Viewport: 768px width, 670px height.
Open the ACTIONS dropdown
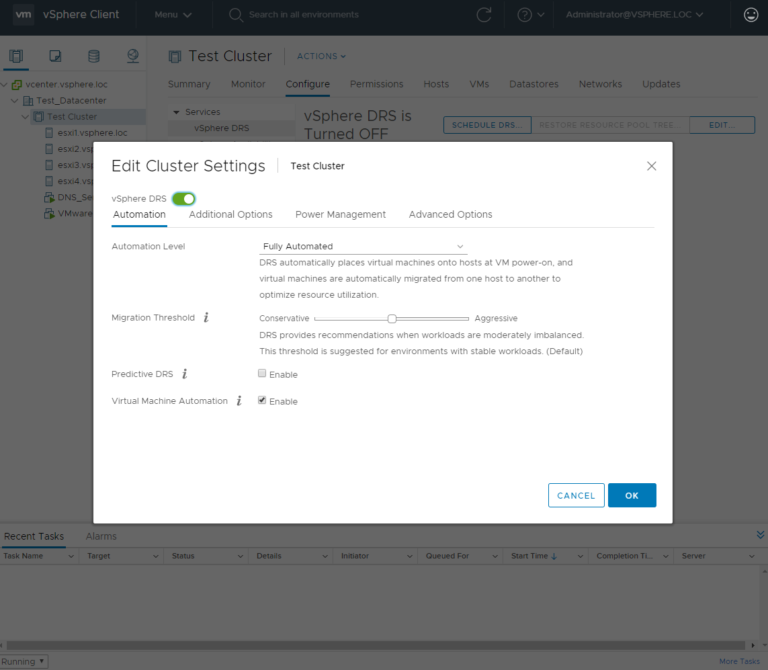tap(321, 56)
